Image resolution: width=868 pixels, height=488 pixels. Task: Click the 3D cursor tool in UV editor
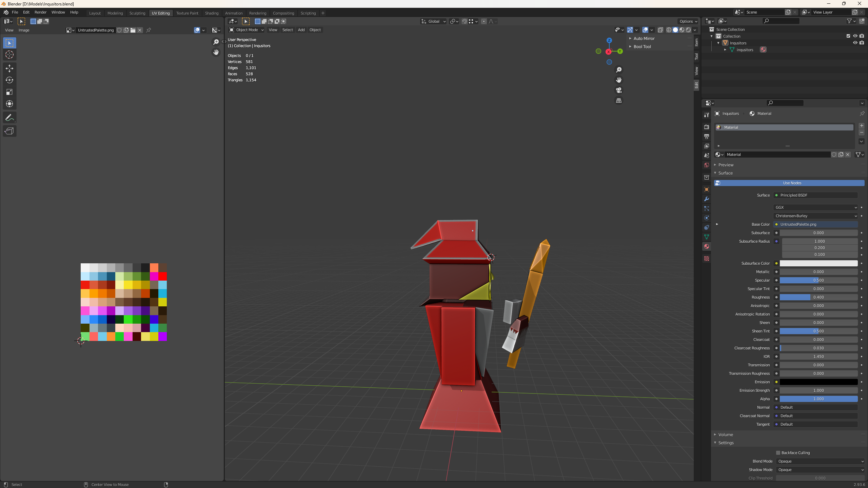(x=9, y=55)
